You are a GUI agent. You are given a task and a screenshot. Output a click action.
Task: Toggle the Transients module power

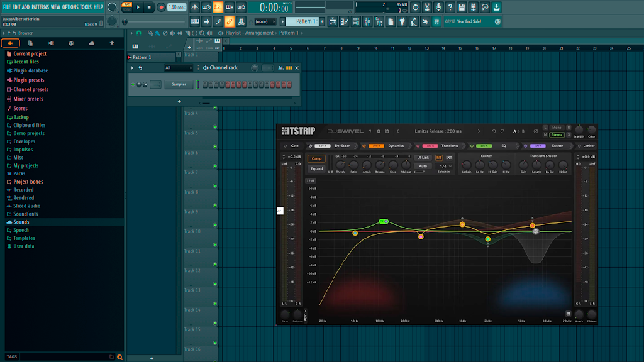tap(418, 146)
